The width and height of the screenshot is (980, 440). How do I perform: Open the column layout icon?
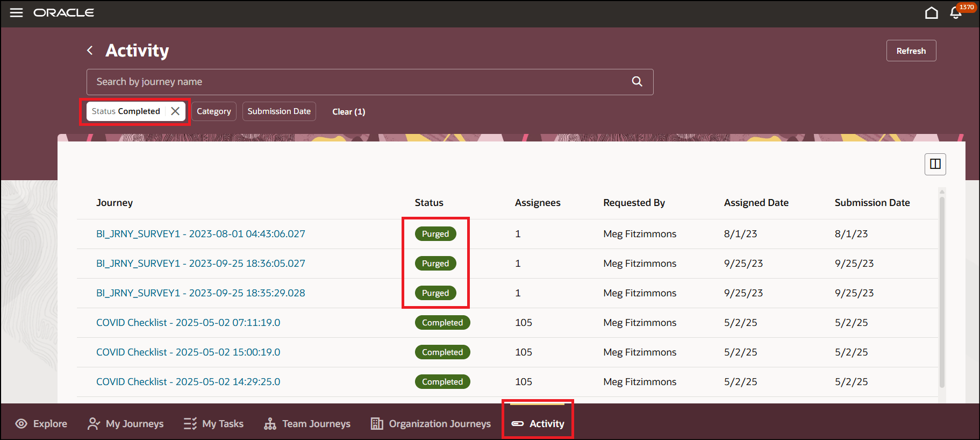coord(935,164)
